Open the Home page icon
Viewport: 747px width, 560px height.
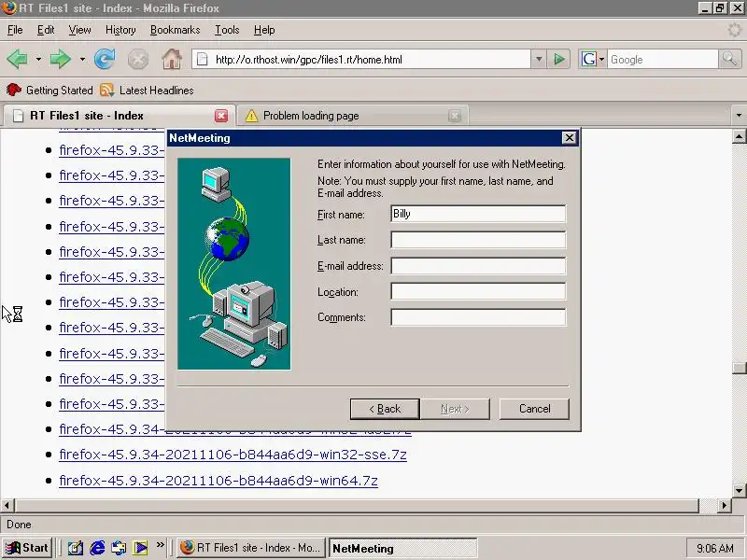point(172,60)
